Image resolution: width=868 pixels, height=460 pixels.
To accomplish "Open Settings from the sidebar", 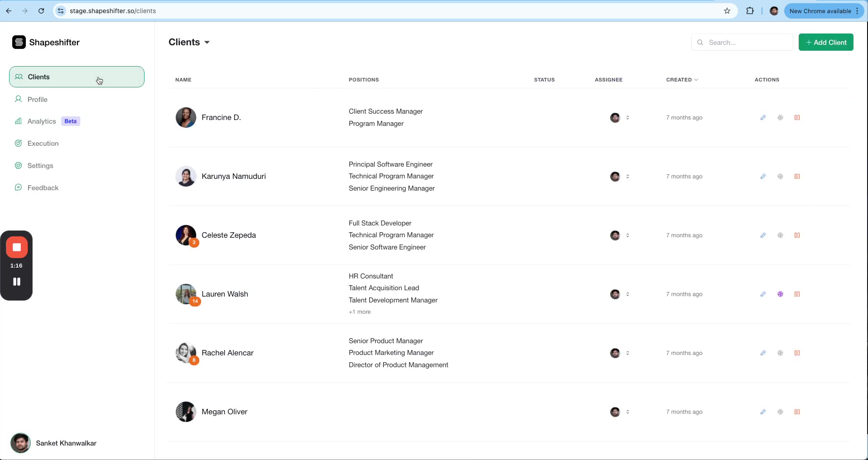I will coord(40,165).
